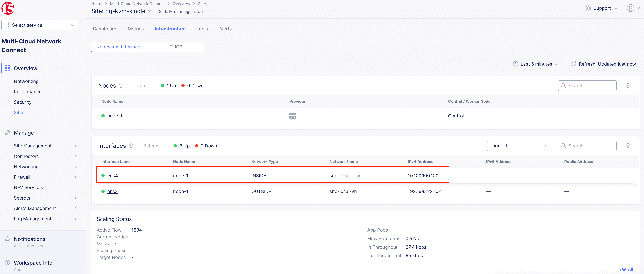Click the user account avatar icon
The height and width of the screenshot is (274, 644).
coord(630,8)
